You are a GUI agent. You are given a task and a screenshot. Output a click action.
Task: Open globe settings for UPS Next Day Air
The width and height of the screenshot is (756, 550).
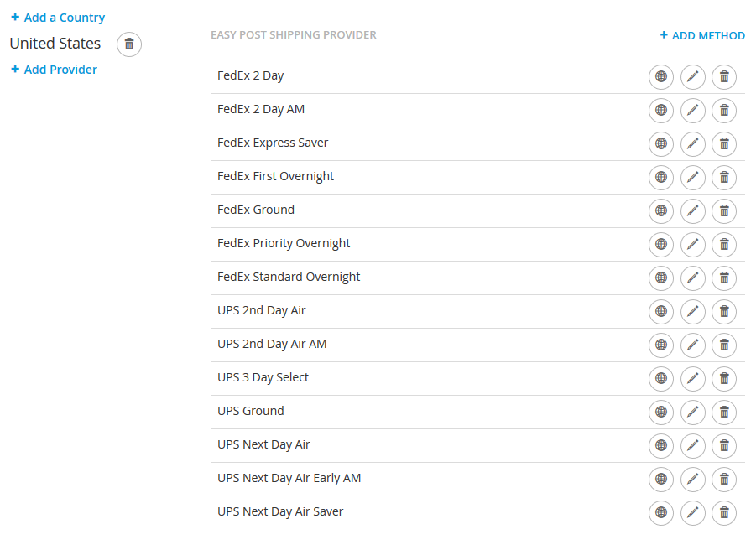661,445
